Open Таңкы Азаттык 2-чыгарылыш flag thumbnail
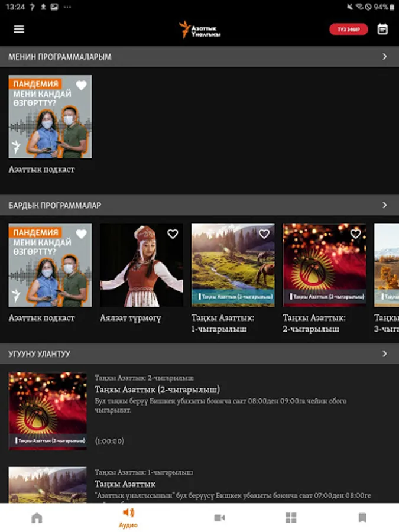Image resolution: width=399 pixels, height=532 pixels. [x=325, y=265]
